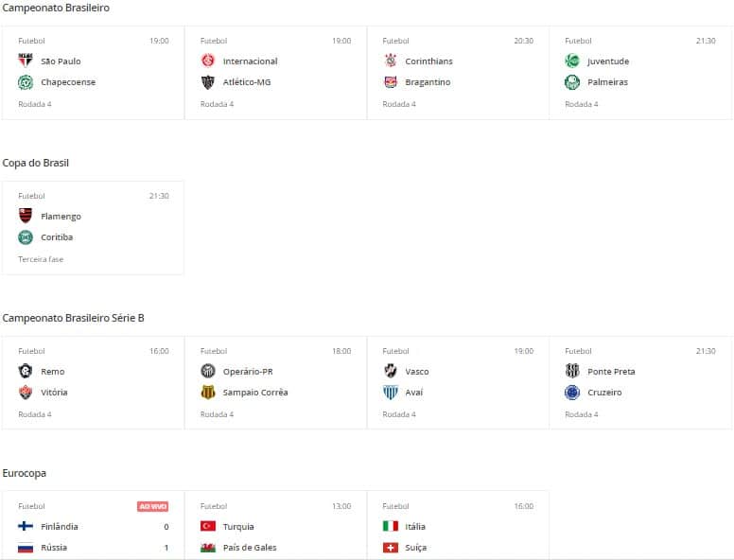Click the Turkey flag icon
Viewport: 734px width, 560px height.
(208, 527)
